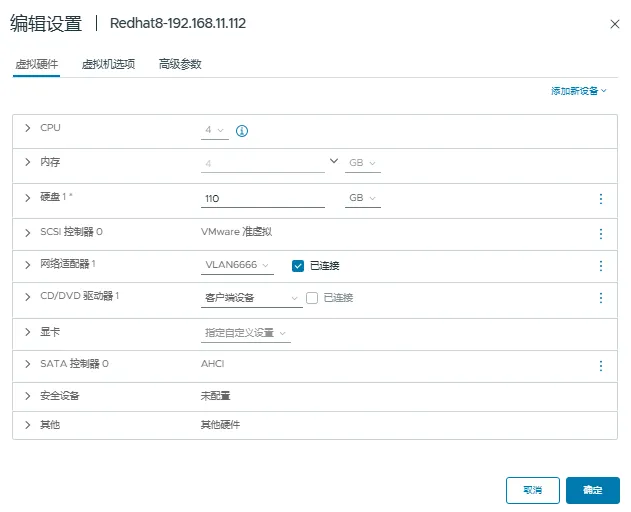Click the hard disk size field 110
Viewport: 631px width, 512px height.
coord(263,198)
